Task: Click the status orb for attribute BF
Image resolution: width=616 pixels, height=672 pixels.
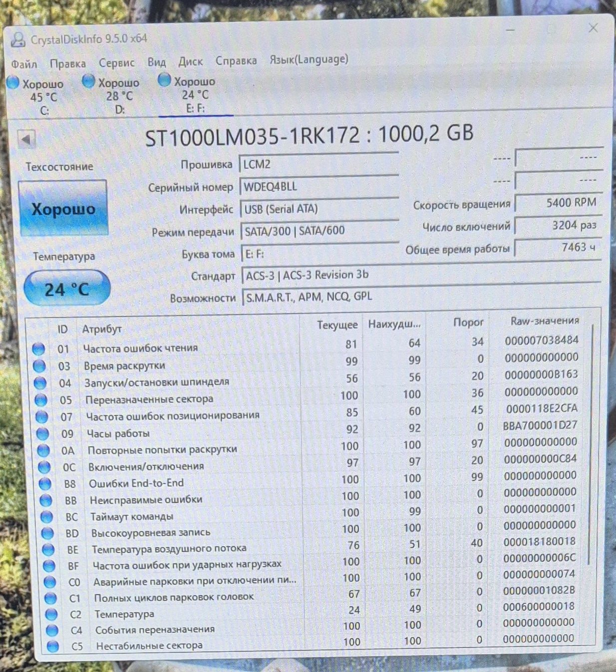Action: tap(49, 566)
